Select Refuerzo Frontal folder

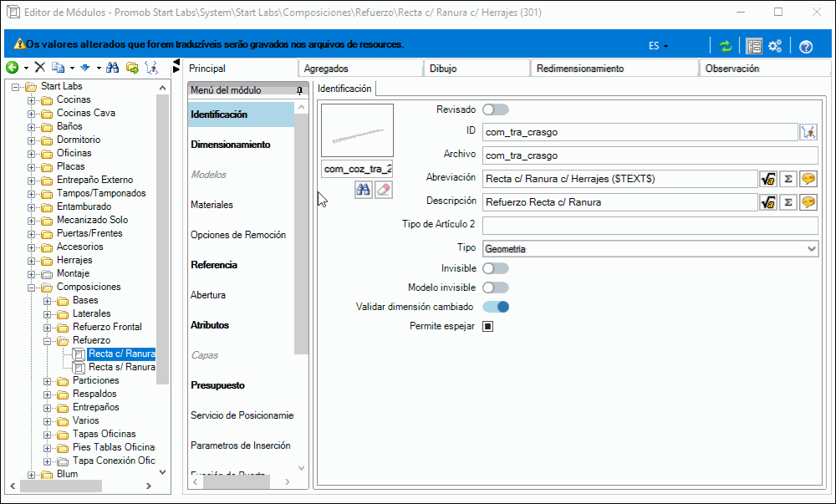pyautogui.click(x=107, y=327)
